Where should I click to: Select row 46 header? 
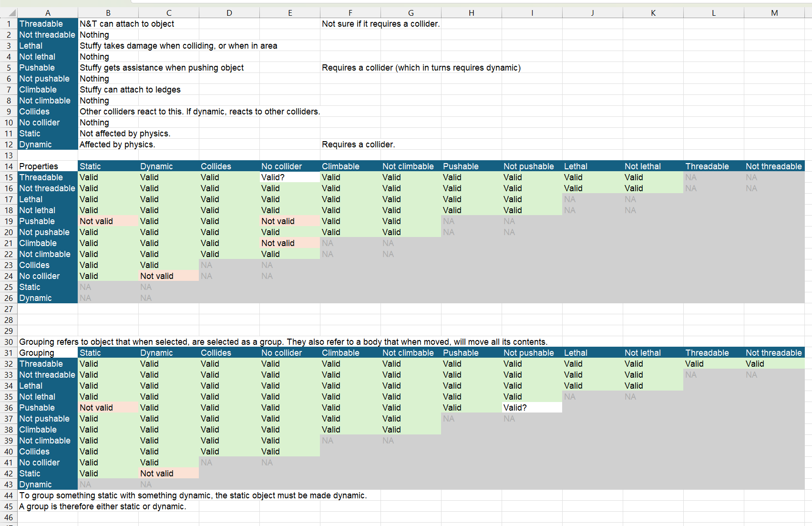tap(9, 517)
